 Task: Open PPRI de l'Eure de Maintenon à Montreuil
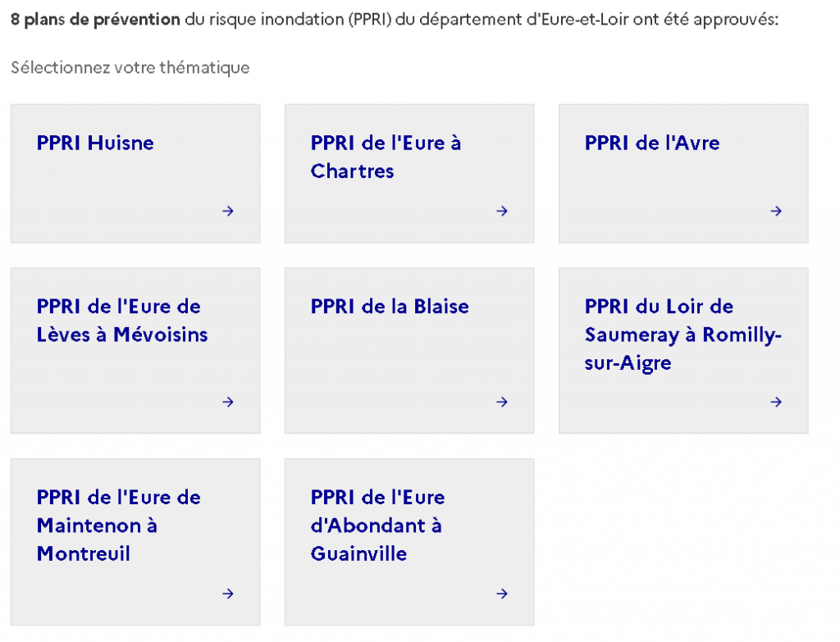[x=118, y=526]
